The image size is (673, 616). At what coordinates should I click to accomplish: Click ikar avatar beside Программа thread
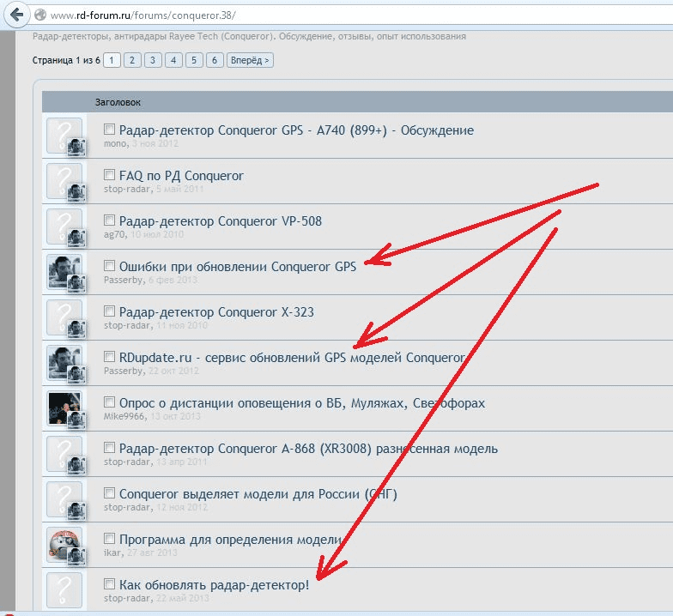[x=64, y=545]
